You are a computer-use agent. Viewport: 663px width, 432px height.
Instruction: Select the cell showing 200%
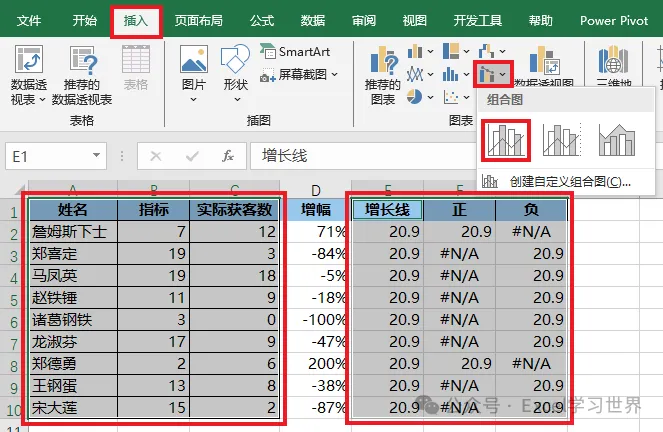[x=315, y=364]
